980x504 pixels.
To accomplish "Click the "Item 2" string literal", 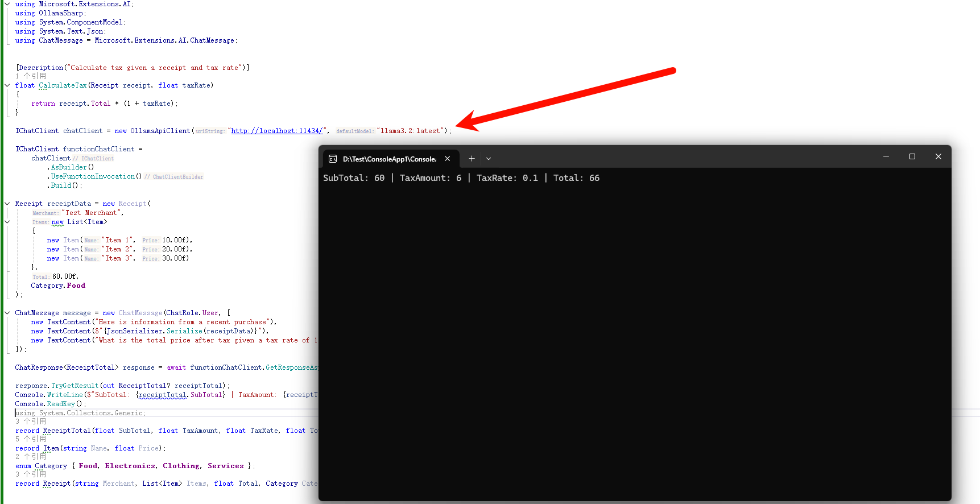I will (118, 249).
